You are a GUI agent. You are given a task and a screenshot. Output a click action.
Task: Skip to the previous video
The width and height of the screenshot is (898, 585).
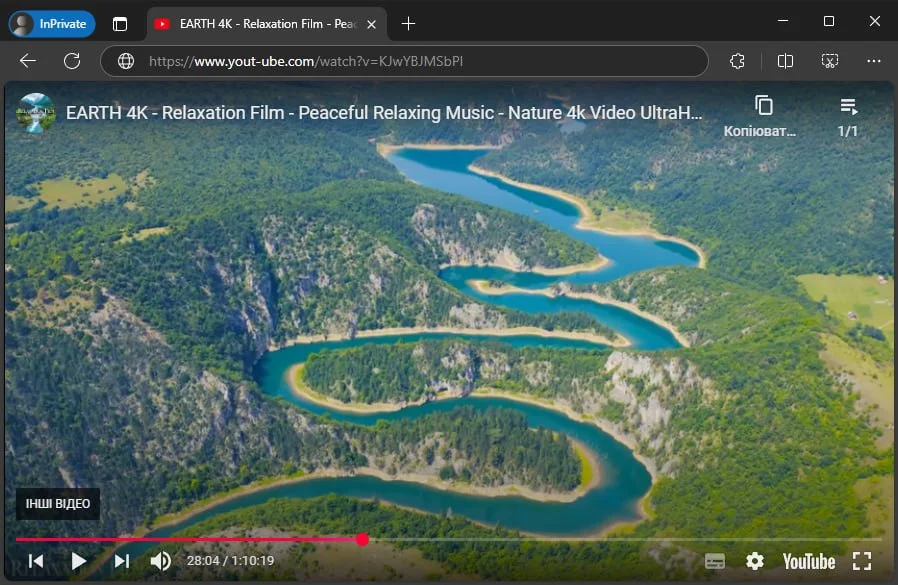(x=36, y=561)
